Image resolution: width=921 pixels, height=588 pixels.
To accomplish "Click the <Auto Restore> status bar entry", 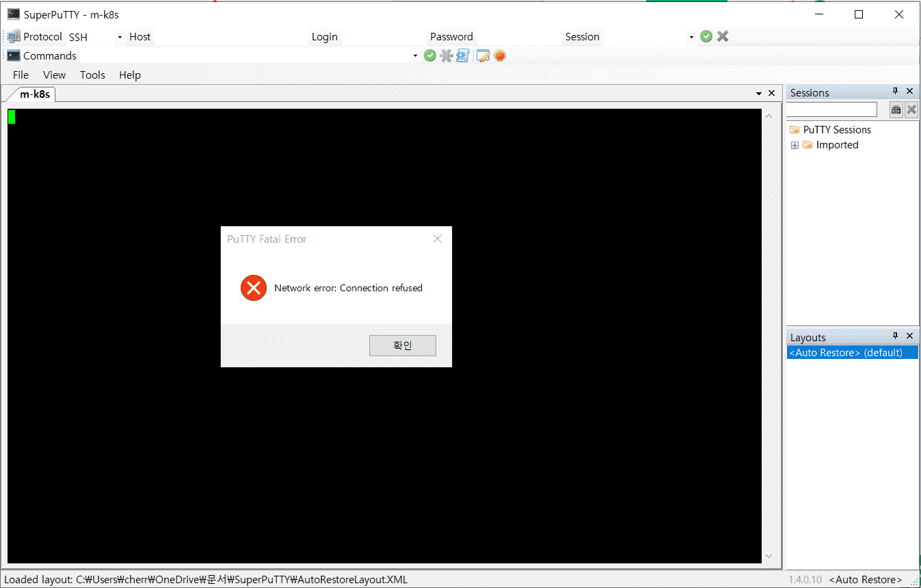I will tap(865, 580).
